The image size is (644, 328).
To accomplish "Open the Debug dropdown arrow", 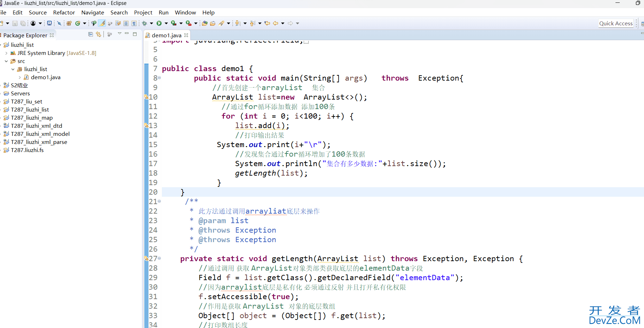I will pos(151,23).
